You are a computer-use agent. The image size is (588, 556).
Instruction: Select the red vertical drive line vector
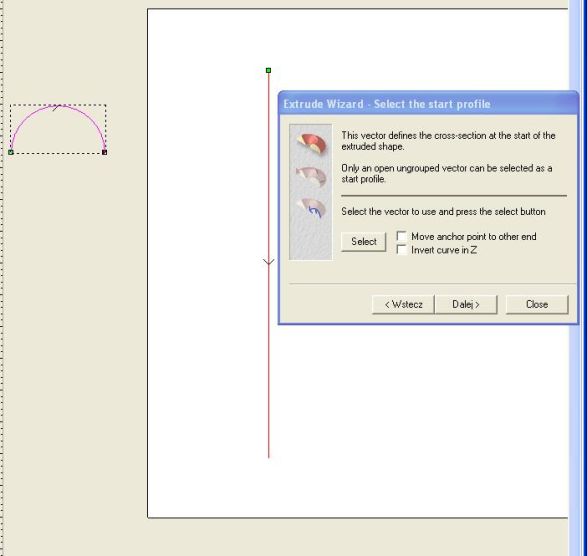[x=268, y=356]
